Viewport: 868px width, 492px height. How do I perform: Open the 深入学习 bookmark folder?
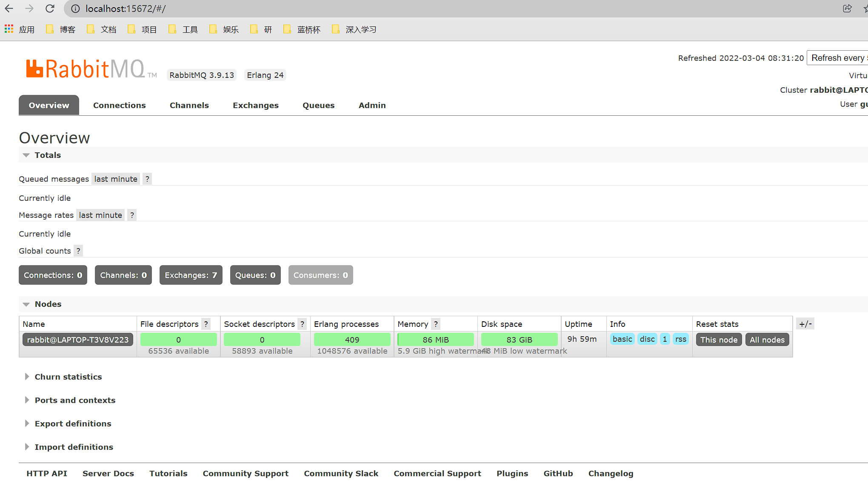pyautogui.click(x=354, y=29)
